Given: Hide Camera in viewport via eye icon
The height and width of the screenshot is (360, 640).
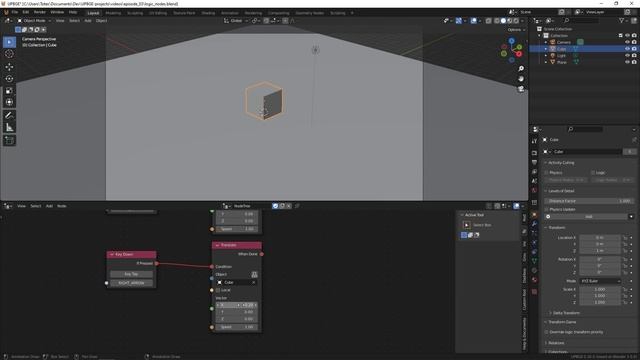Looking at the screenshot, I should click(x=627, y=42).
